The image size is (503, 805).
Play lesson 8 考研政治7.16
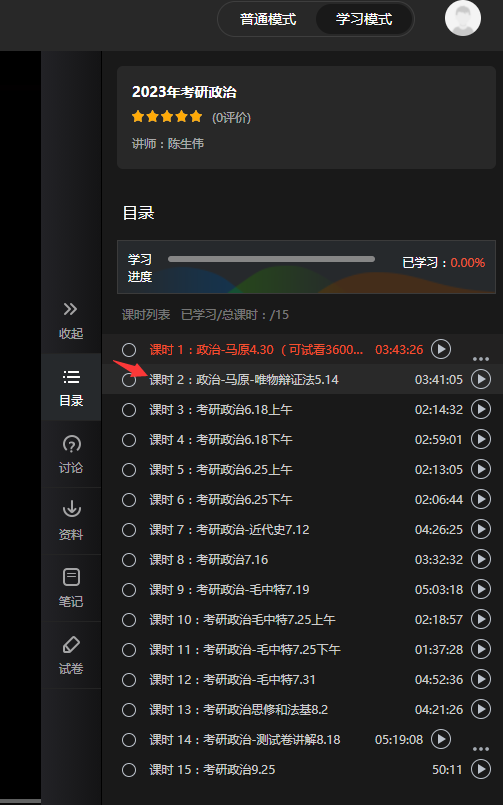pos(481,559)
